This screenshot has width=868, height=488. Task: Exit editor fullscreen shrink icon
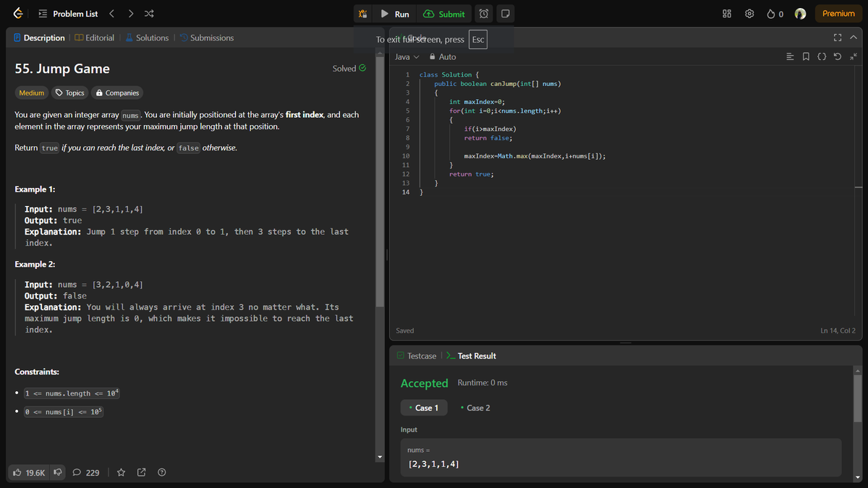point(854,56)
